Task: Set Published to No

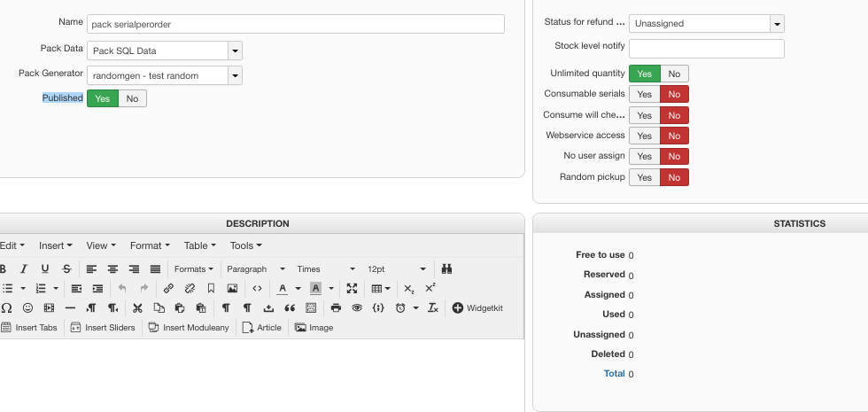Action: [x=132, y=98]
